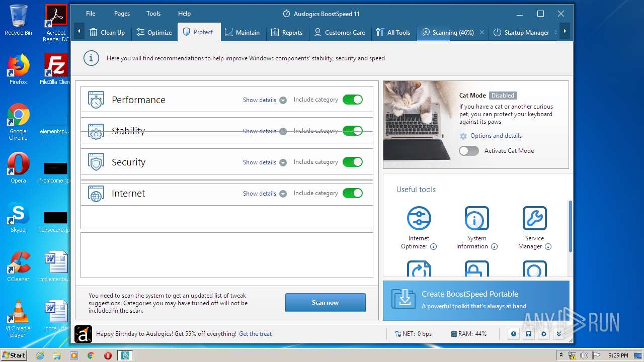Click the Performance category stopwatch icon
The height and width of the screenshot is (362, 644).
pos(96,100)
